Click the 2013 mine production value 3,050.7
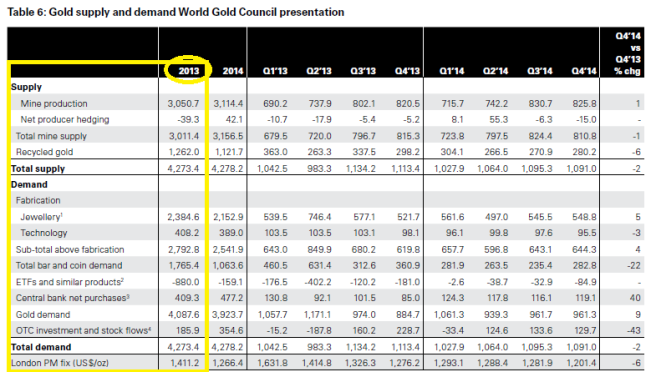Screen dimensions: 651x372 [184, 103]
